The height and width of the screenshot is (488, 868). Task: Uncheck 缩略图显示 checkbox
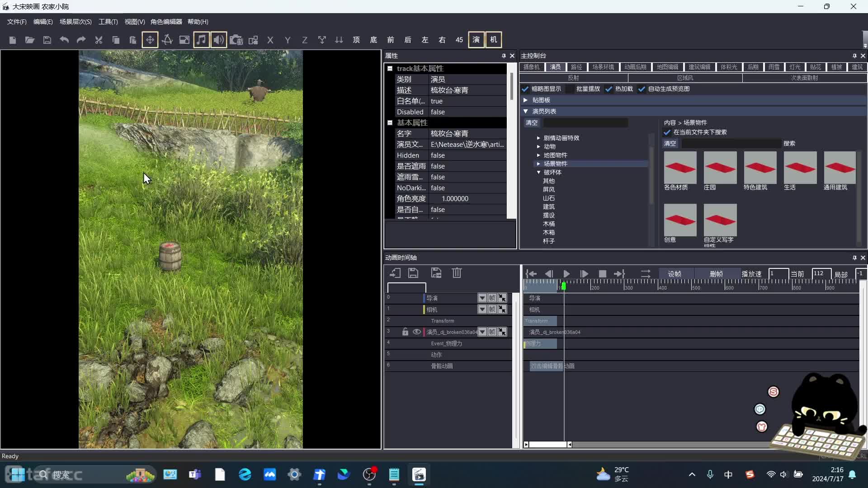tap(525, 89)
